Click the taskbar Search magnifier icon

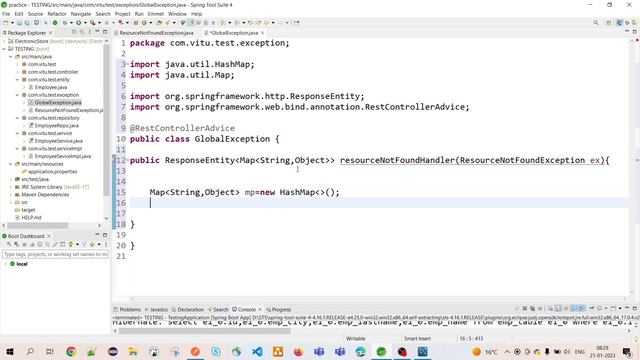[30, 351]
